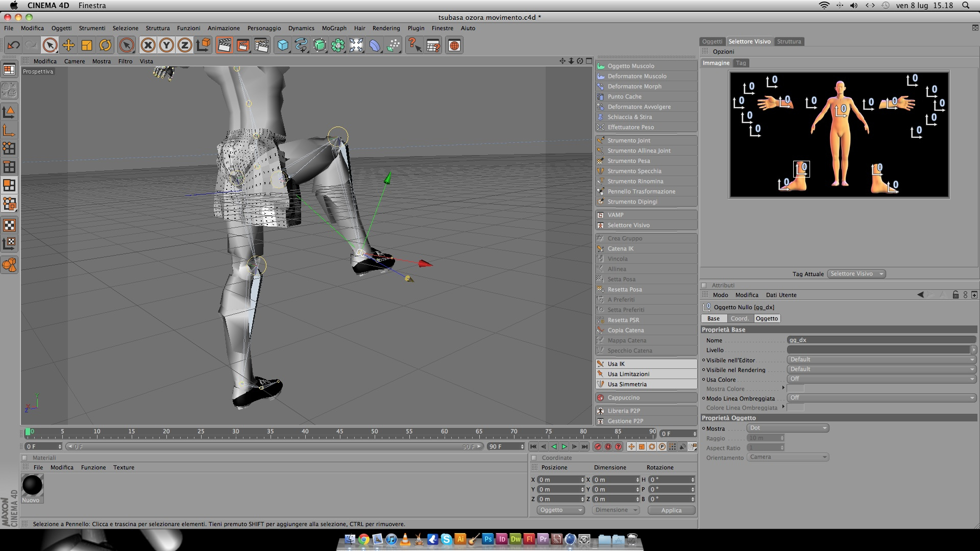
Task: Open Visibile nell'Editor dropdown
Action: point(881,360)
